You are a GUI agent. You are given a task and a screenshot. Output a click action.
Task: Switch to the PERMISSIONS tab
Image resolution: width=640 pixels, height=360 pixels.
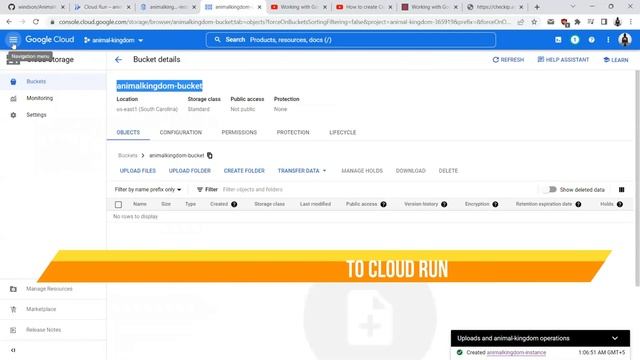[x=239, y=132]
